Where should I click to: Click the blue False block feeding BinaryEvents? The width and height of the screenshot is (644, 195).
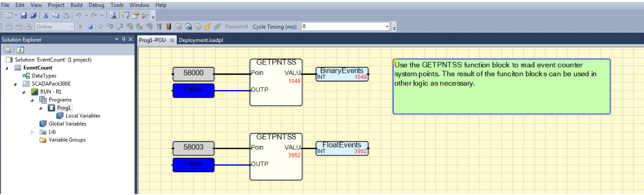[x=194, y=91]
